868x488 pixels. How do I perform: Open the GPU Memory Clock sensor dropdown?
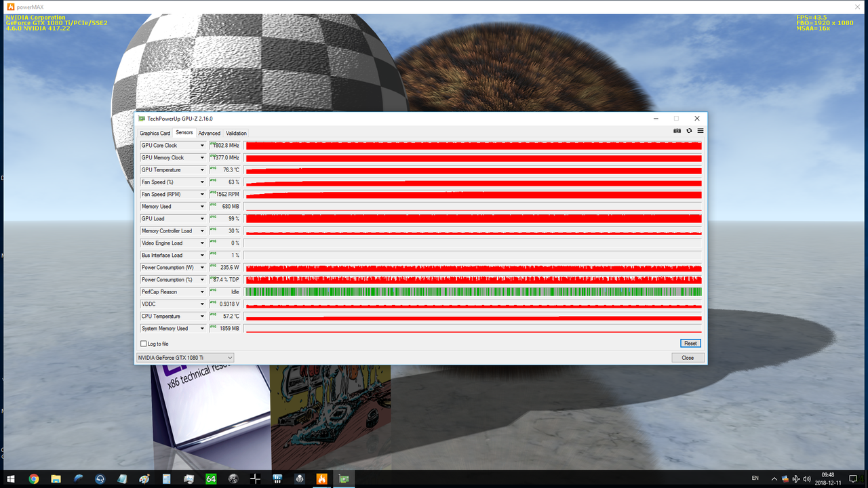tap(202, 158)
